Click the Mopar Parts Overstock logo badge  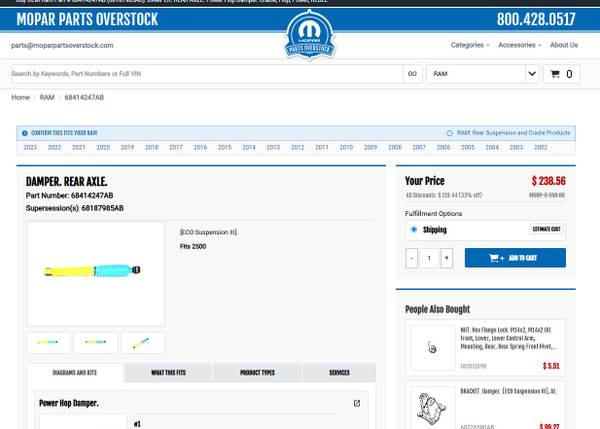click(310, 36)
